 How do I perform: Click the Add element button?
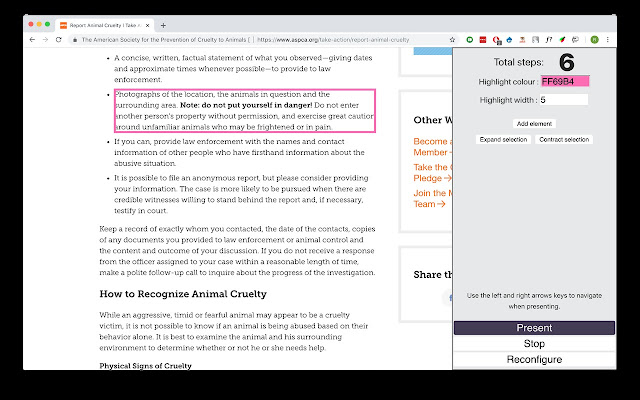pos(534,124)
